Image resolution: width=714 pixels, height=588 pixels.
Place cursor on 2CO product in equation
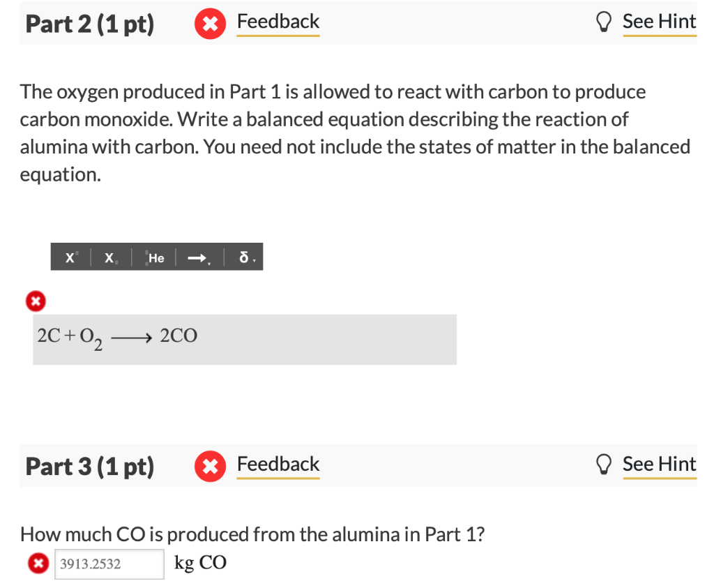click(178, 336)
